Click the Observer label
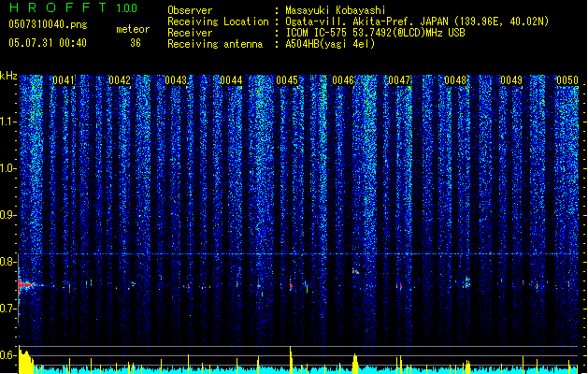Viewport: 588px width, 374px height. (190, 10)
